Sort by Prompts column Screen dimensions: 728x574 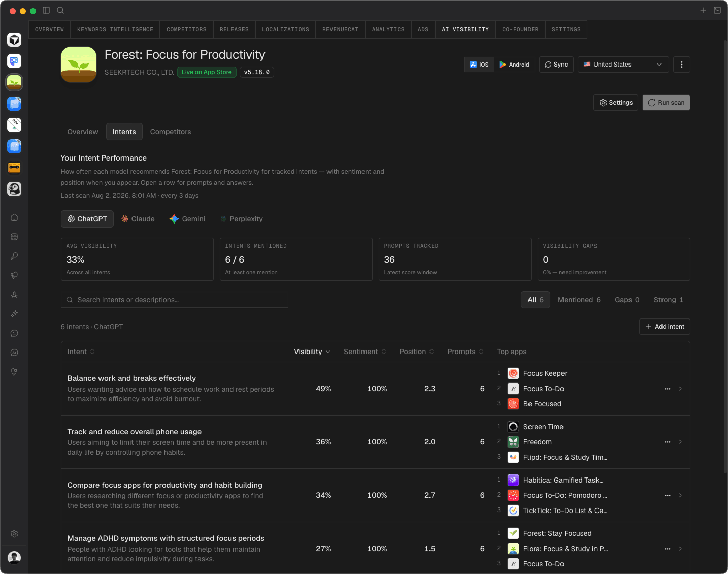pos(466,352)
